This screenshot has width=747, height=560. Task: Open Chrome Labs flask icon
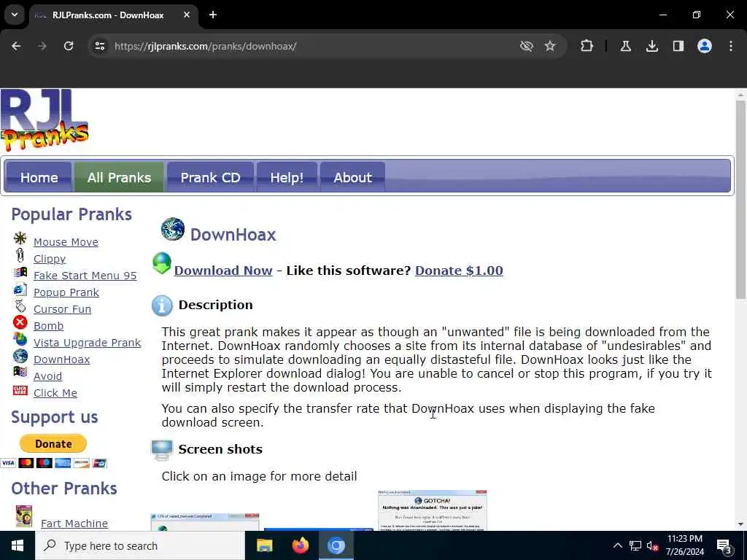pyautogui.click(x=625, y=46)
